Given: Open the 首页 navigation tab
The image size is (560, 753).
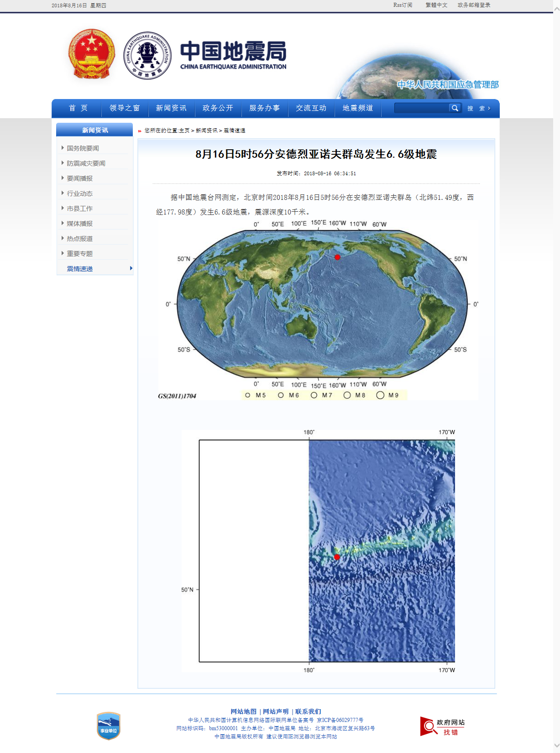Looking at the screenshot, I should [x=78, y=108].
